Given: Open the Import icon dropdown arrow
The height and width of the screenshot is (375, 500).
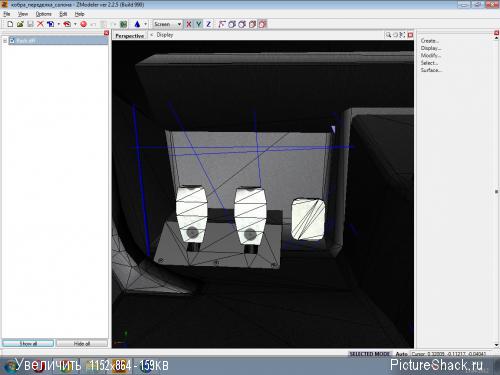Looking at the screenshot, I should tap(59, 24).
